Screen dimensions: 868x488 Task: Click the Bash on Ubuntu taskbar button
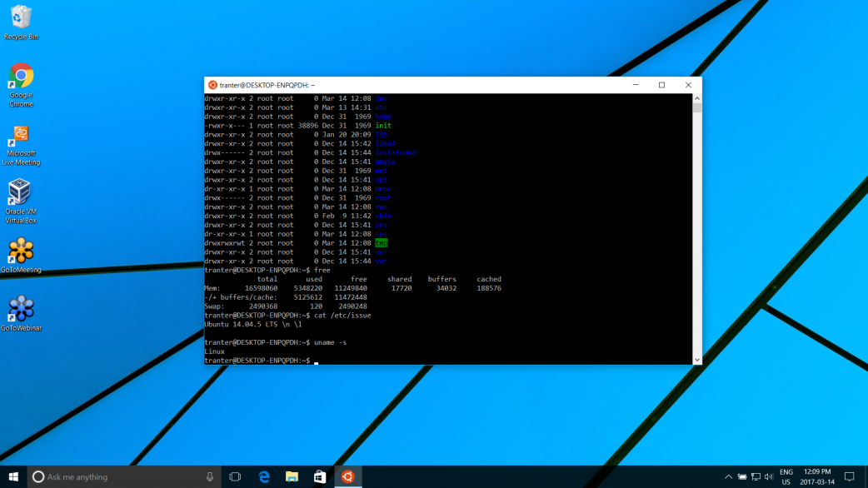pos(348,477)
